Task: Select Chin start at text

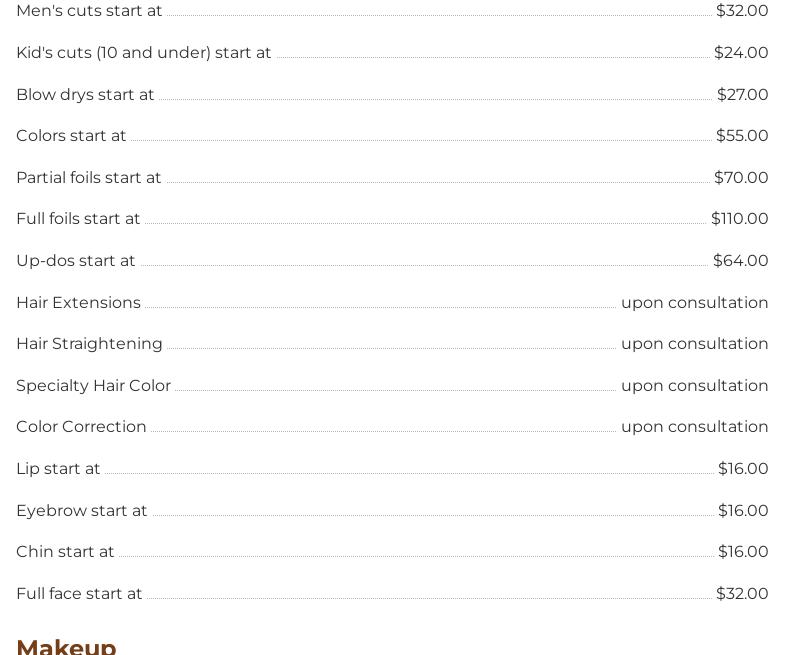Action: coord(65,552)
